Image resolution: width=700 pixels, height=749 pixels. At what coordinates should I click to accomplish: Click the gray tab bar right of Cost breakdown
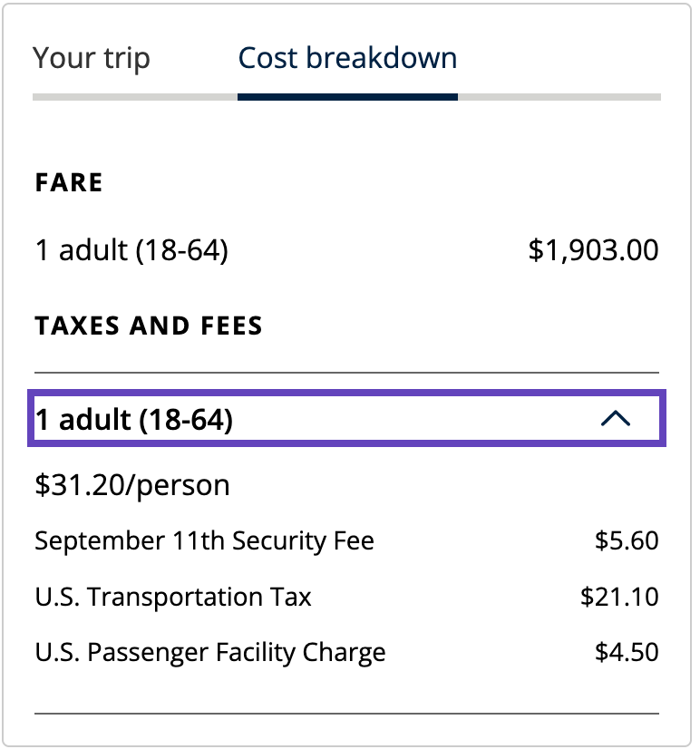(559, 97)
